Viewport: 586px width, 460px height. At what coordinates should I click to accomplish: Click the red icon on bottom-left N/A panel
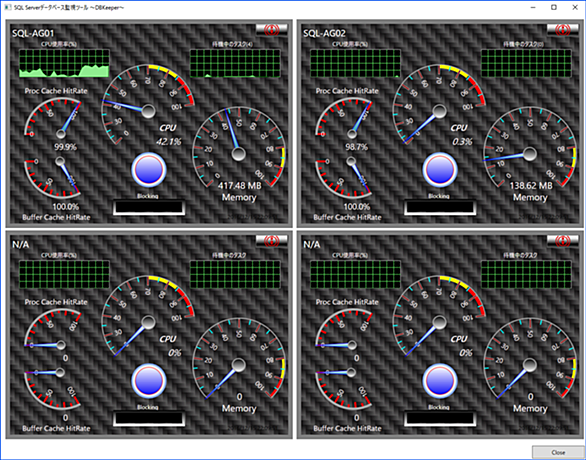tap(272, 241)
